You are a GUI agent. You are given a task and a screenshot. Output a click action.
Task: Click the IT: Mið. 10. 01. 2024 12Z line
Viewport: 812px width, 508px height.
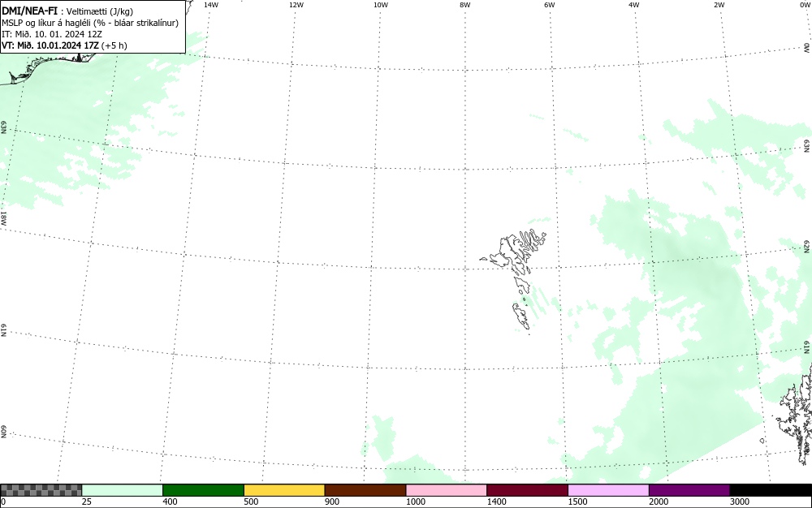pyautogui.click(x=52, y=34)
